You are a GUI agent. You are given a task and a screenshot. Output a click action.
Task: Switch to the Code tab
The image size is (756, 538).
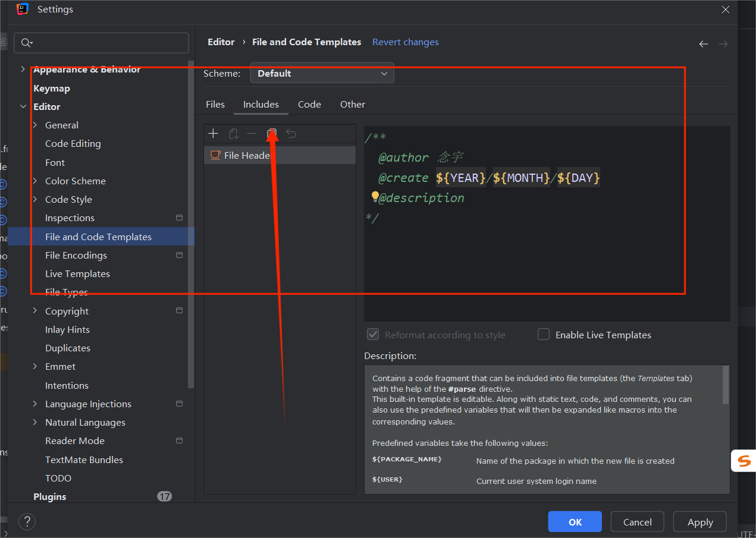(x=309, y=105)
